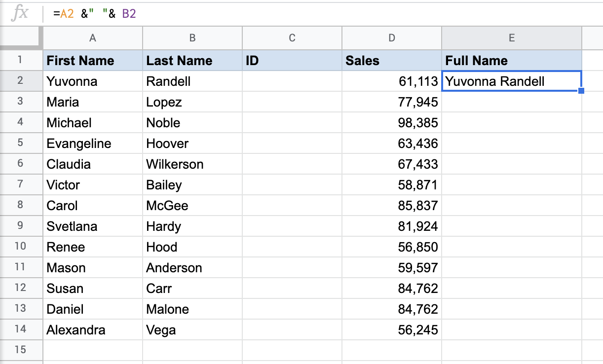The width and height of the screenshot is (603, 364).
Task: Select the cell with Bailey
Action: [x=192, y=184]
